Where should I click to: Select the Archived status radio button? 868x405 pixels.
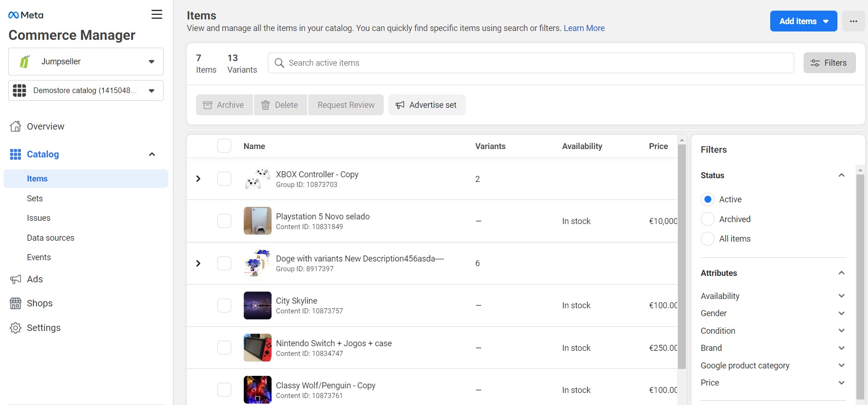click(x=707, y=219)
